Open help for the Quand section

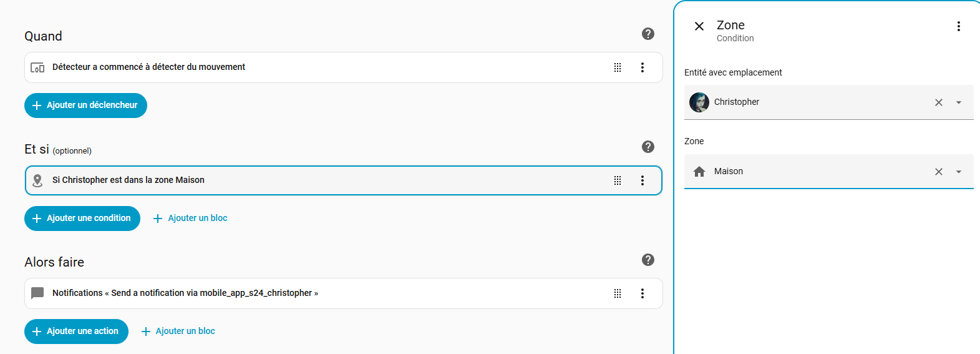click(648, 34)
